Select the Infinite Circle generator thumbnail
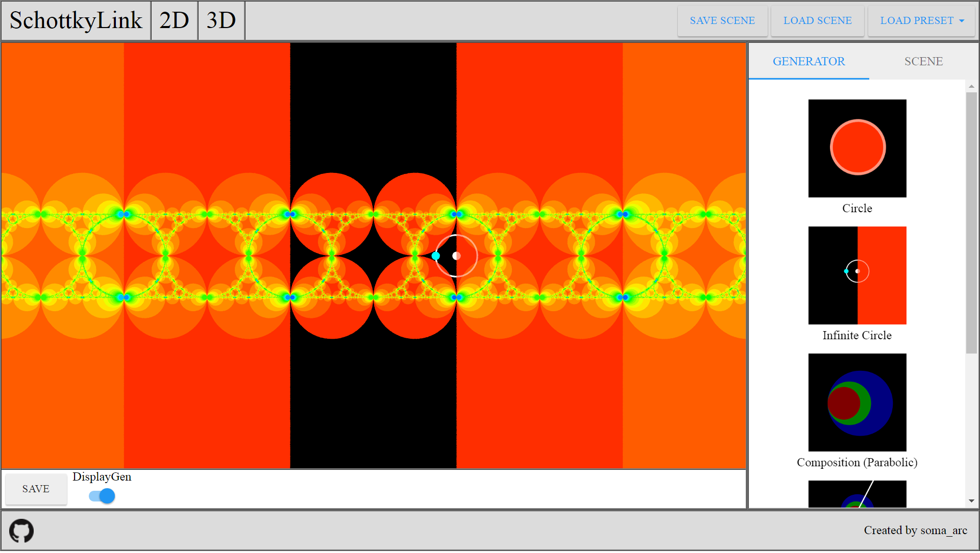The width and height of the screenshot is (980, 553). pyautogui.click(x=857, y=276)
